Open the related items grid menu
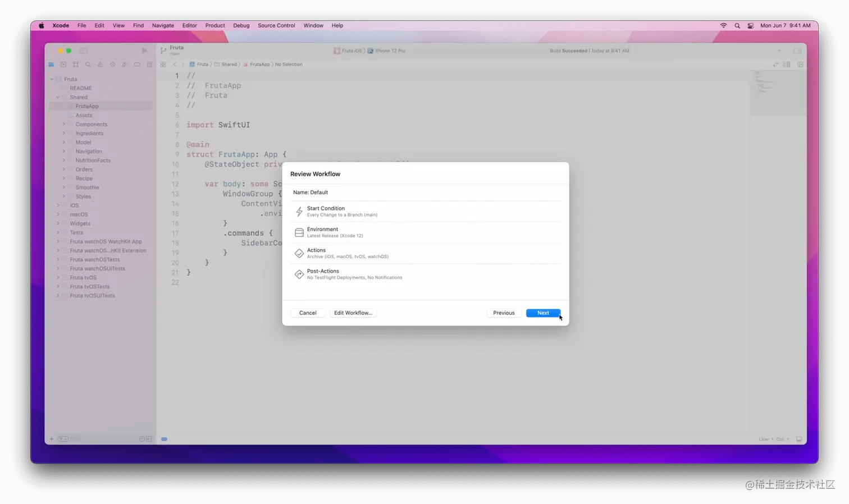The image size is (849, 504). 163,65
